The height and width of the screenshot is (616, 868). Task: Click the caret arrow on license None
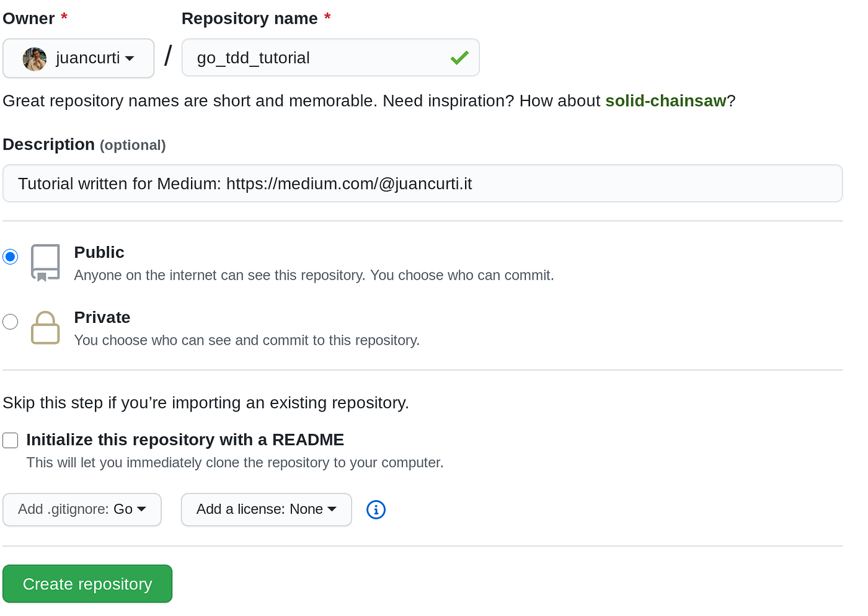point(332,509)
